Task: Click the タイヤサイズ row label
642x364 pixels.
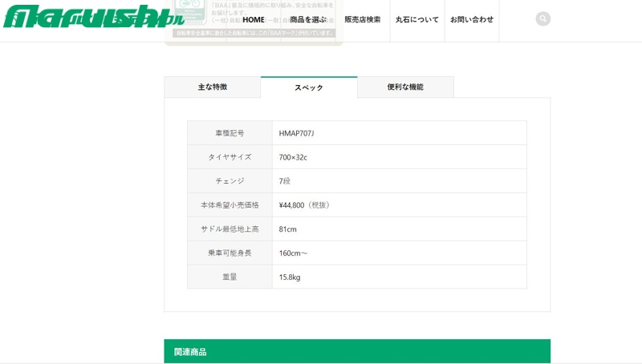Action: [230, 157]
